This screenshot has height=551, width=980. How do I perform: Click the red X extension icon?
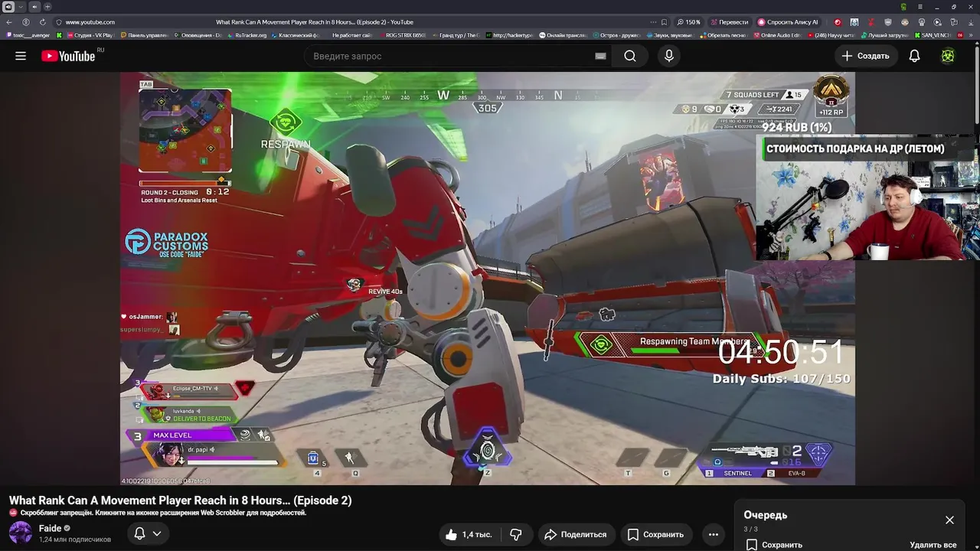pyautogui.click(x=871, y=22)
